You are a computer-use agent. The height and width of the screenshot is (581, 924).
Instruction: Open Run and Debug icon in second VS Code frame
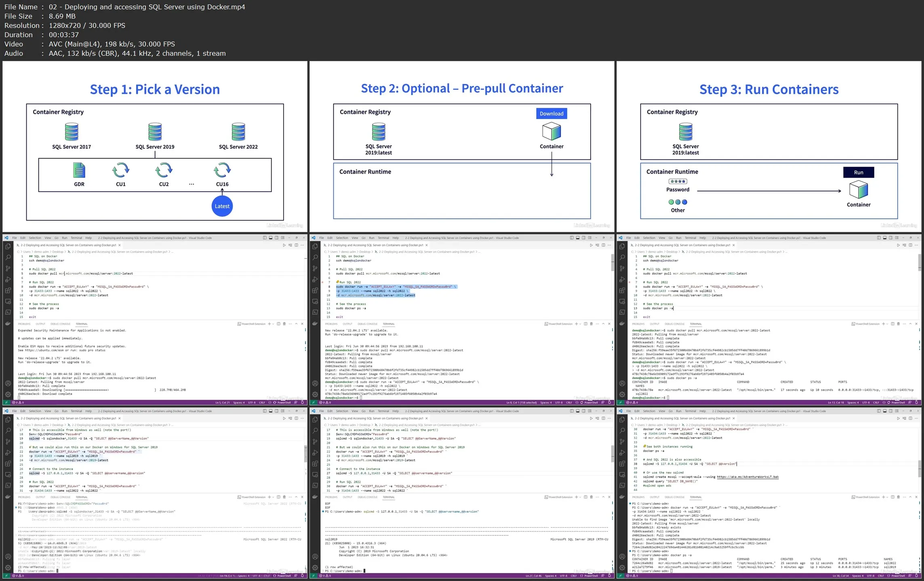coord(315,279)
